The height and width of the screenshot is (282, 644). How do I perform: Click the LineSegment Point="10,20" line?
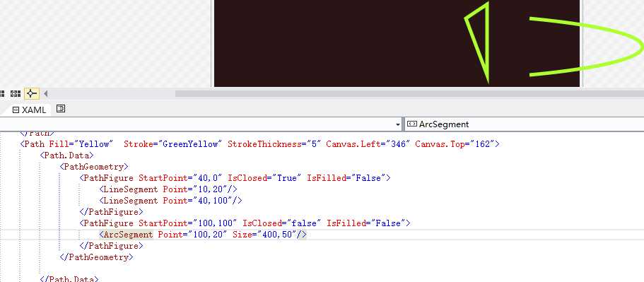click(168, 189)
